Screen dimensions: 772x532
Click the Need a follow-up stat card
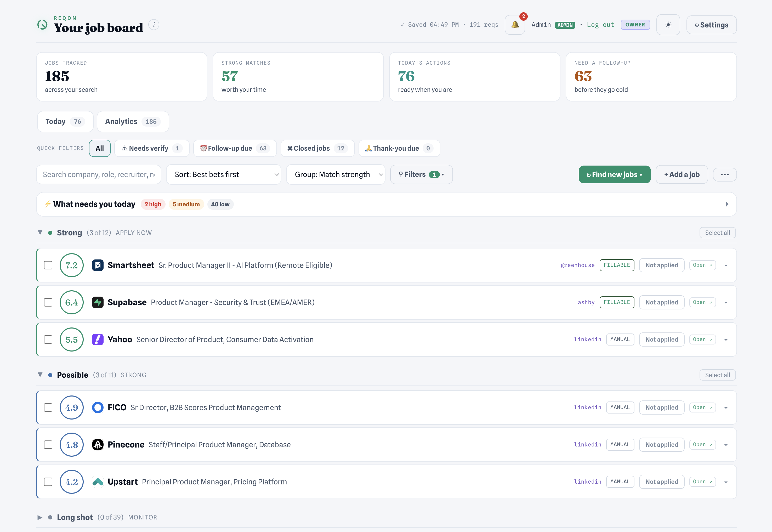point(651,77)
